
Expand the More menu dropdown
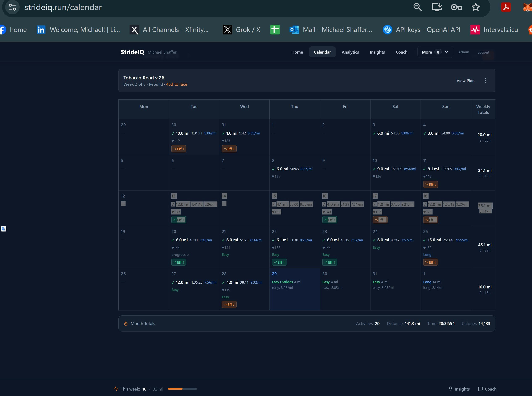435,52
